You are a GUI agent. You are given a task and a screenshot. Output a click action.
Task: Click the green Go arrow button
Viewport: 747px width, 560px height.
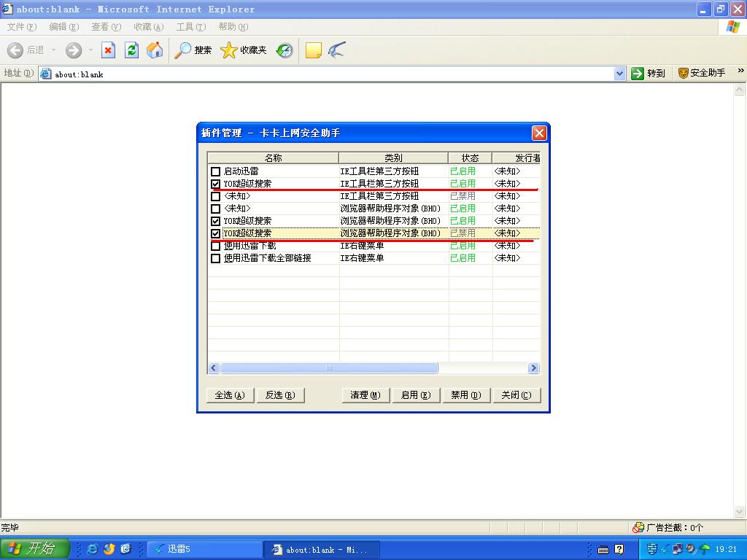tap(637, 74)
